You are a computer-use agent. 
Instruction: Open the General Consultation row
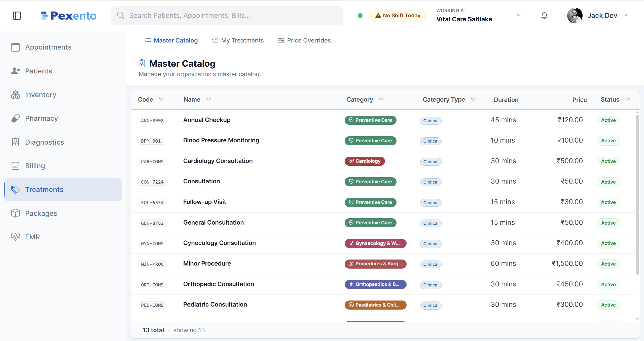tap(383, 223)
